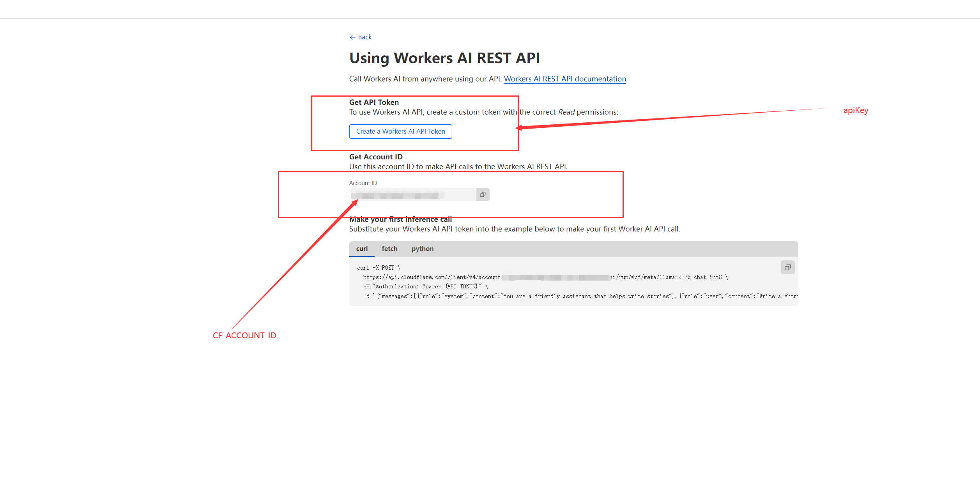Click Create a Workers AI API Token button
Viewport: 980px width, 491px height.
(x=400, y=131)
